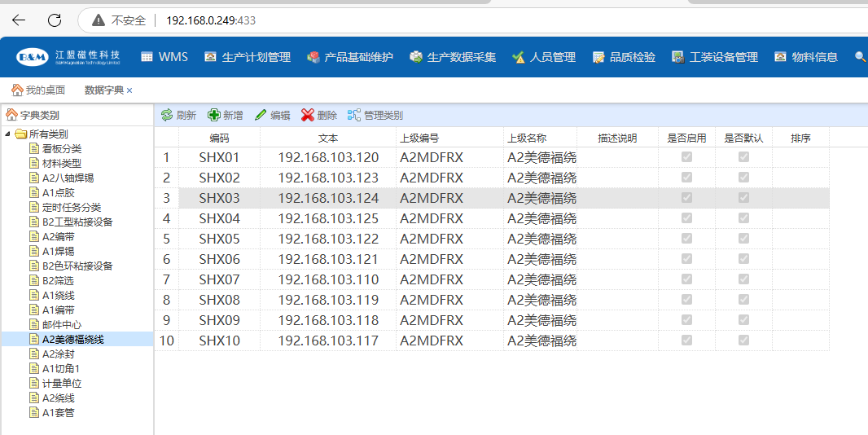The image size is (868, 435).
Task: Open the 生产计划管理 menu
Action: [247, 57]
